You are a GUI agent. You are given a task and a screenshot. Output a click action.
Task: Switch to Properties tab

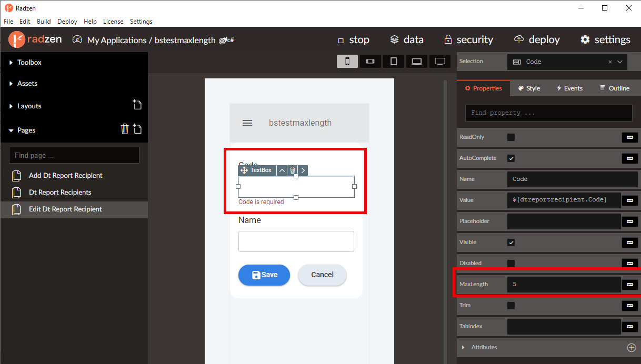pyautogui.click(x=483, y=88)
